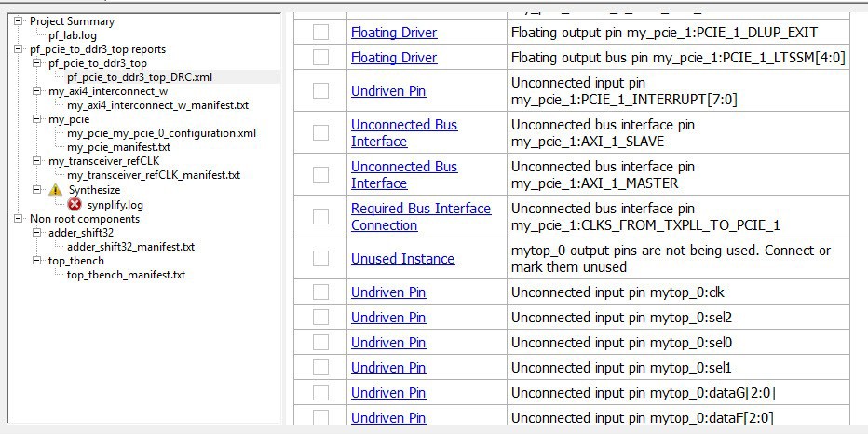Viewport: 868px width, 434px height.
Task: Collapse the pf_pcie_to_ddr3_top reports node
Action: coord(20,49)
